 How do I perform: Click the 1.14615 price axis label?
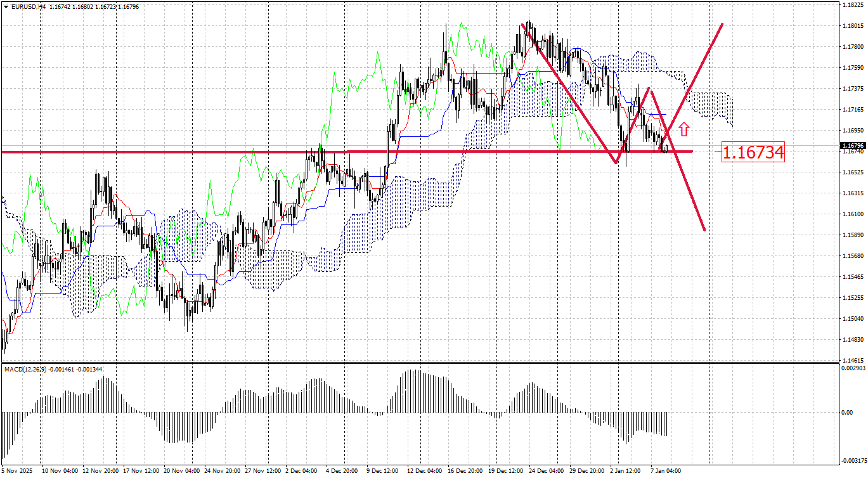click(853, 361)
